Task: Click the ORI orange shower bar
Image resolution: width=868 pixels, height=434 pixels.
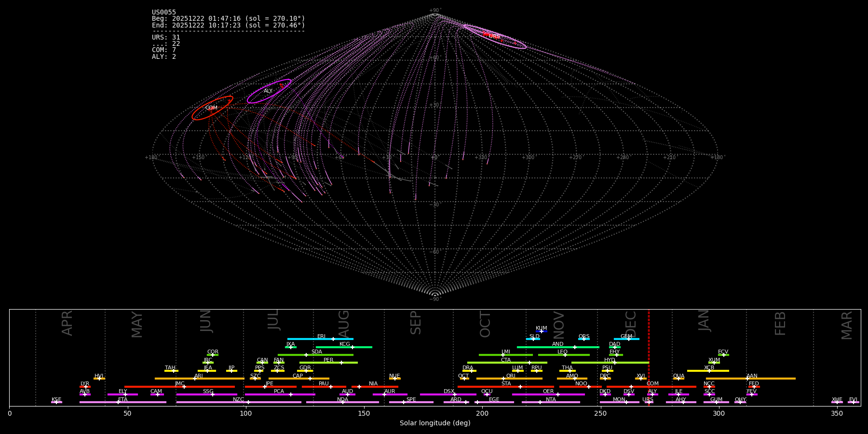Action: point(509,379)
